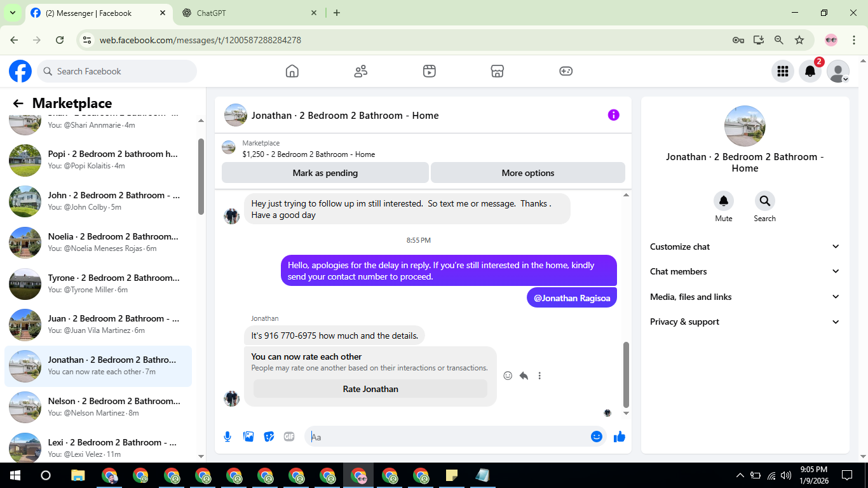Image resolution: width=868 pixels, height=488 pixels.
Task: Bookmark this page with the star icon
Action: (799, 40)
